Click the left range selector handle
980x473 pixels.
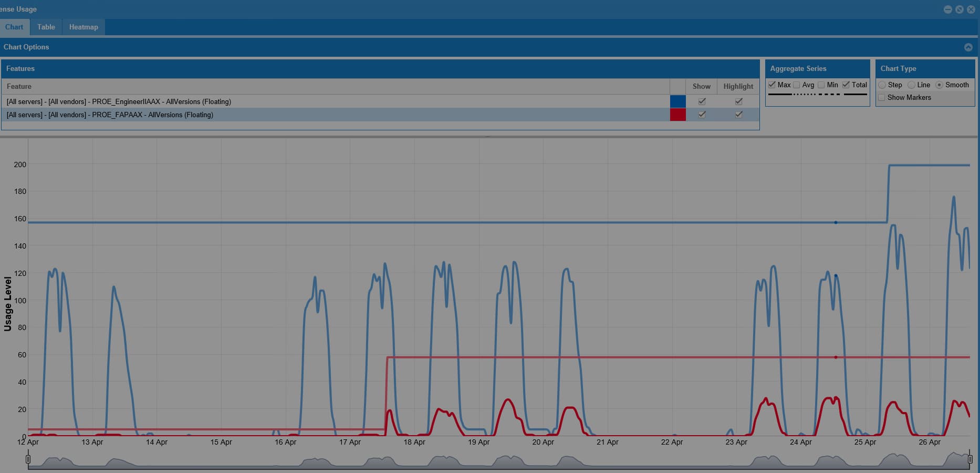(28, 459)
